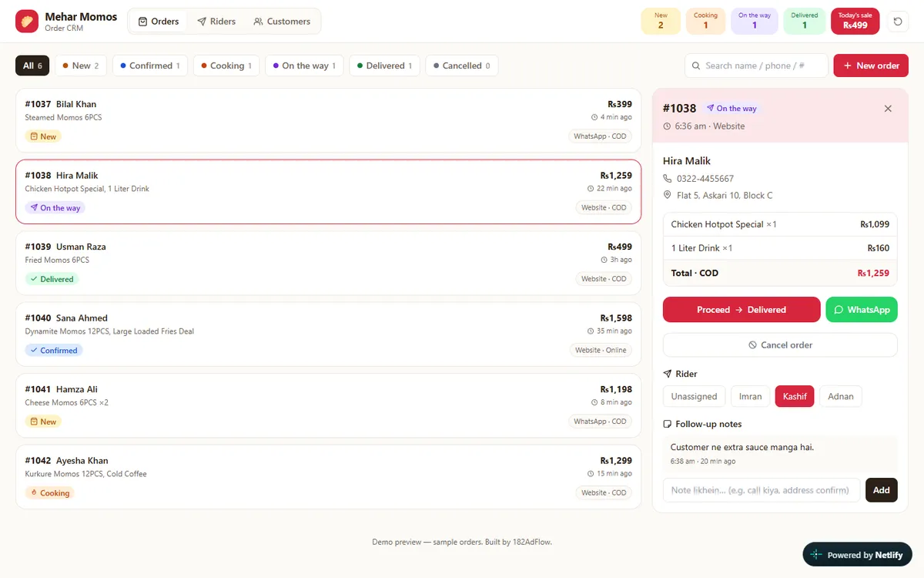This screenshot has width=924, height=578.
Task: Click 4 min ago timestamp on order #1037
Action: (611, 117)
